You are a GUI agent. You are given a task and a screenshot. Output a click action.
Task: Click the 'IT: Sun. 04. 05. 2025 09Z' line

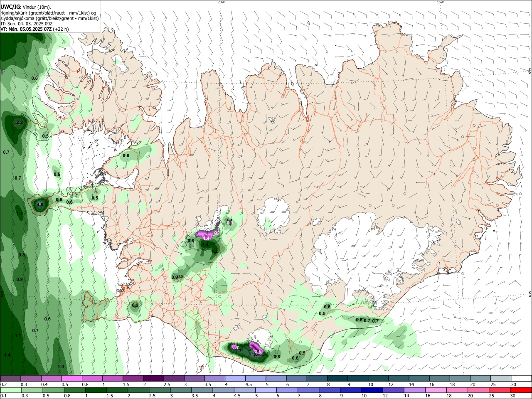(26, 24)
